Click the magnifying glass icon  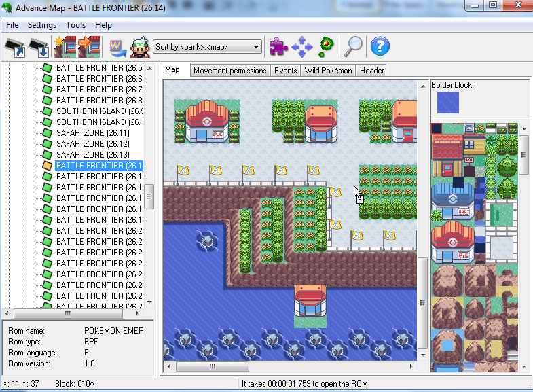[352, 46]
